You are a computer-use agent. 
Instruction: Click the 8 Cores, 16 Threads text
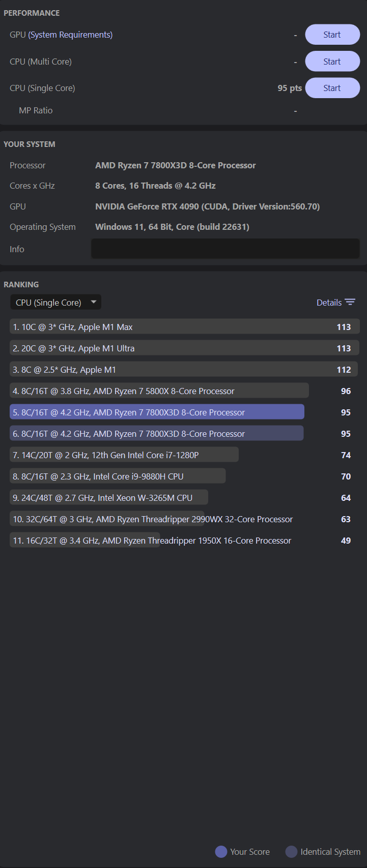point(155,186)
